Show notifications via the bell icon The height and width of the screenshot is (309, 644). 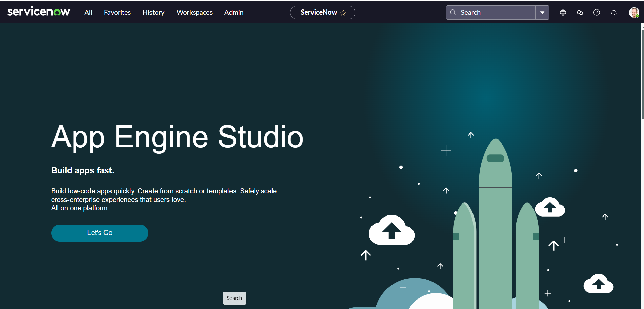tap(613, 13)
